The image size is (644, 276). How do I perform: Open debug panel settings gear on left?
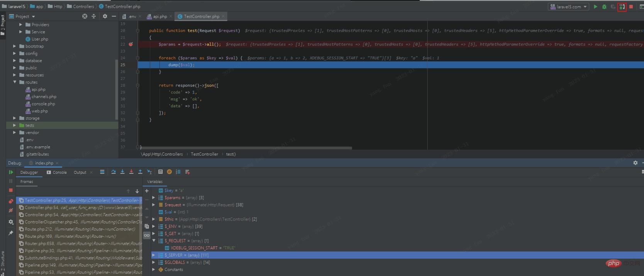pyautogui.click(x=11, y=222)
